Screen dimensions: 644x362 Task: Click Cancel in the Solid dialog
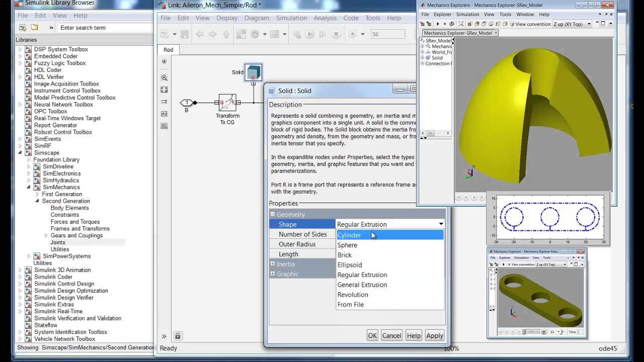[391, 335]
